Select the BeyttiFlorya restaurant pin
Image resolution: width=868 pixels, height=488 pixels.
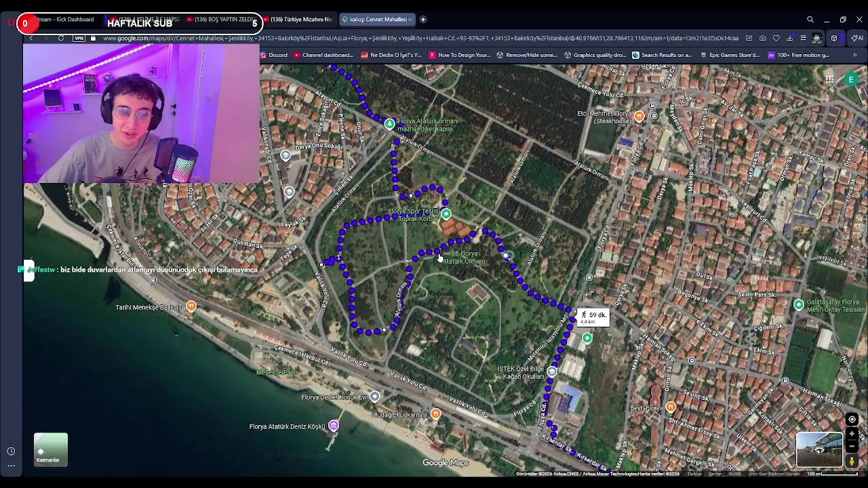[x=670, y=407]
